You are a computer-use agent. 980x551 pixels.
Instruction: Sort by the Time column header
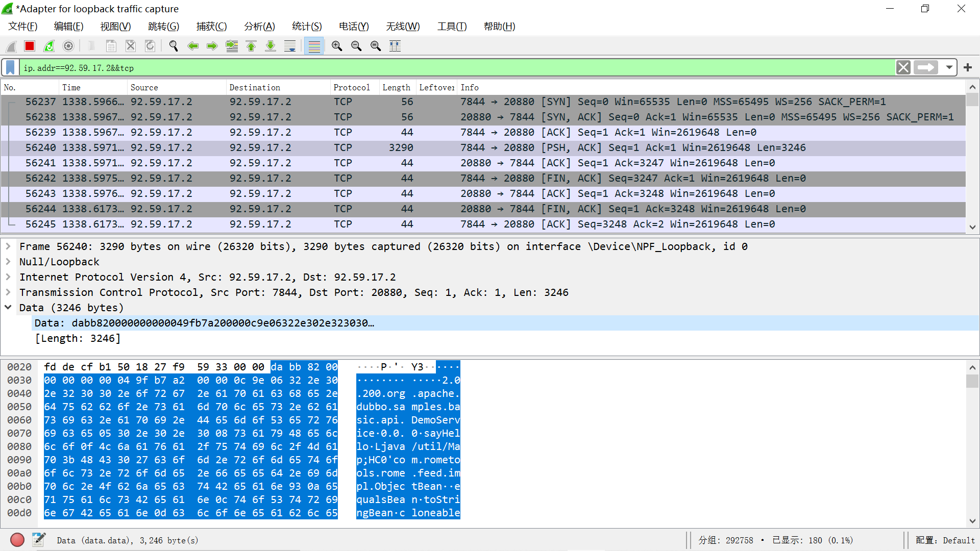point(93,88)
